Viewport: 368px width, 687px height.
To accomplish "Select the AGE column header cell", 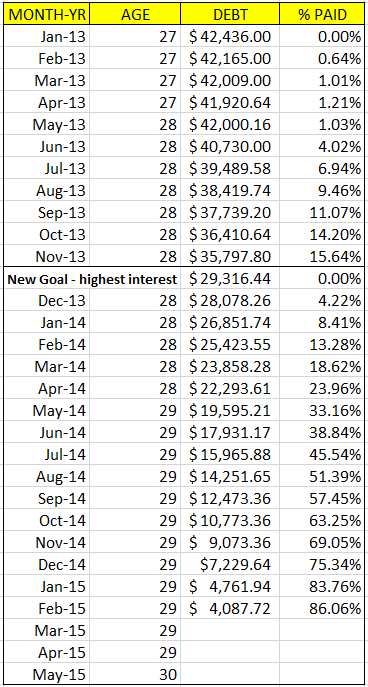I will tap(135, 14).
